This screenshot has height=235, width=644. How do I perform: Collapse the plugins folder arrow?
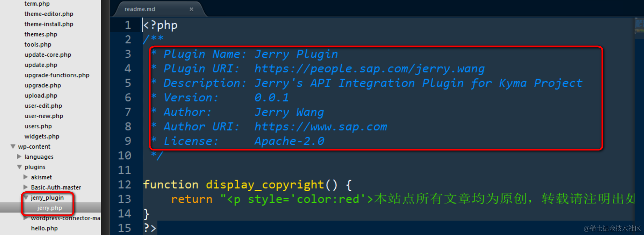[19, 167]
